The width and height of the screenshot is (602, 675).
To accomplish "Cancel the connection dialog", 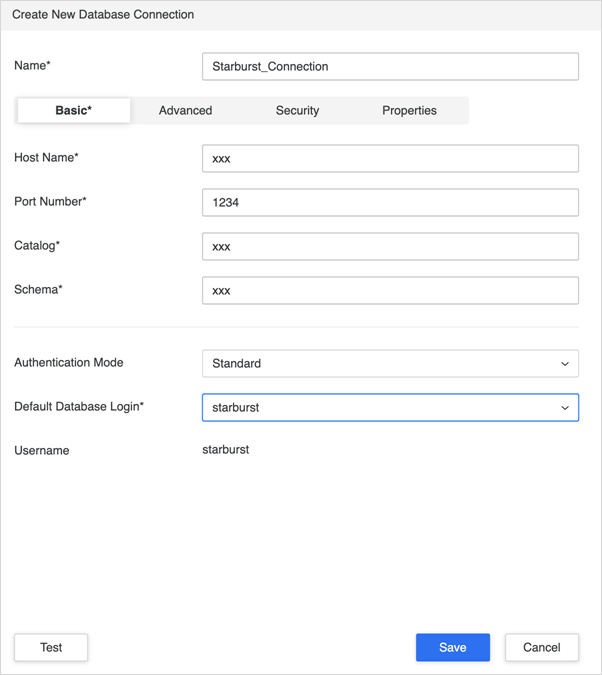I will tap(542, 647).
